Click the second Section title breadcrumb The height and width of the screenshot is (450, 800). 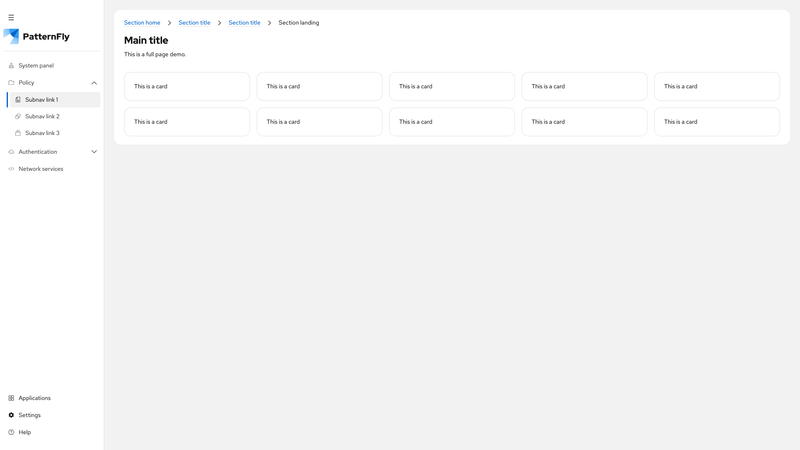(x=244, y=22)
